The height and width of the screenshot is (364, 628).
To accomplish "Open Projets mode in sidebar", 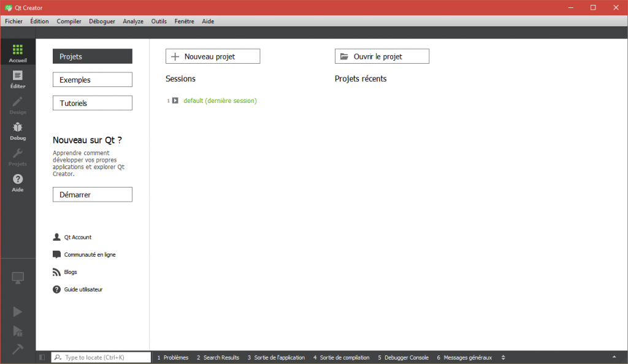I will [18, 157].
